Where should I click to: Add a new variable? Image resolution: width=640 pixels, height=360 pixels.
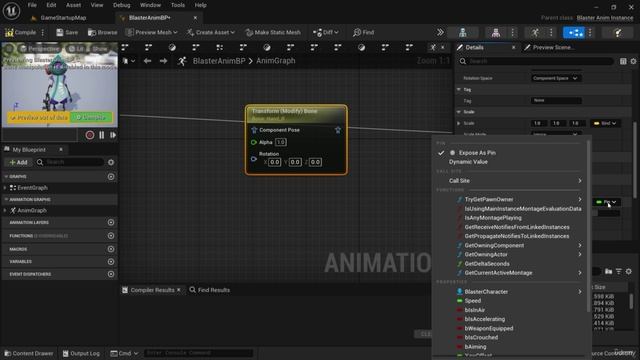[111, 262]
